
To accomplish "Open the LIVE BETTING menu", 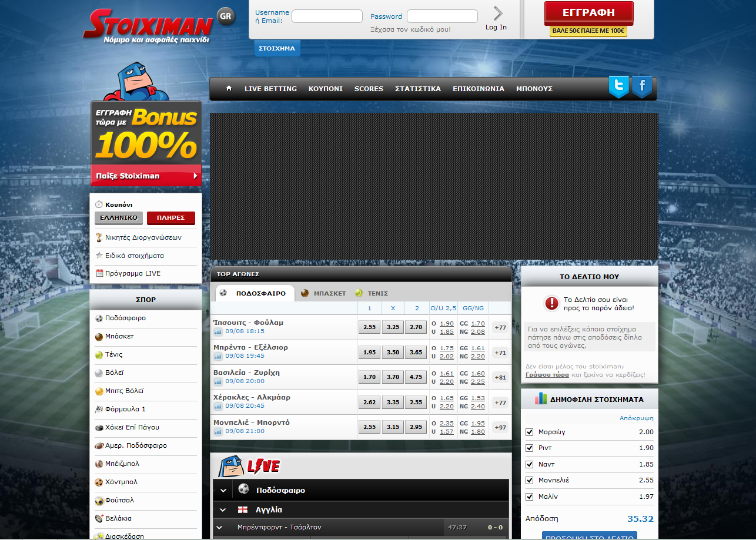I will click(270, 89).
